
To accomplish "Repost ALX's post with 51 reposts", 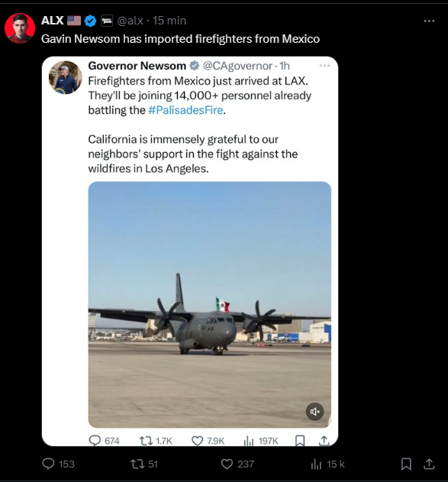I will pos(137,464).
